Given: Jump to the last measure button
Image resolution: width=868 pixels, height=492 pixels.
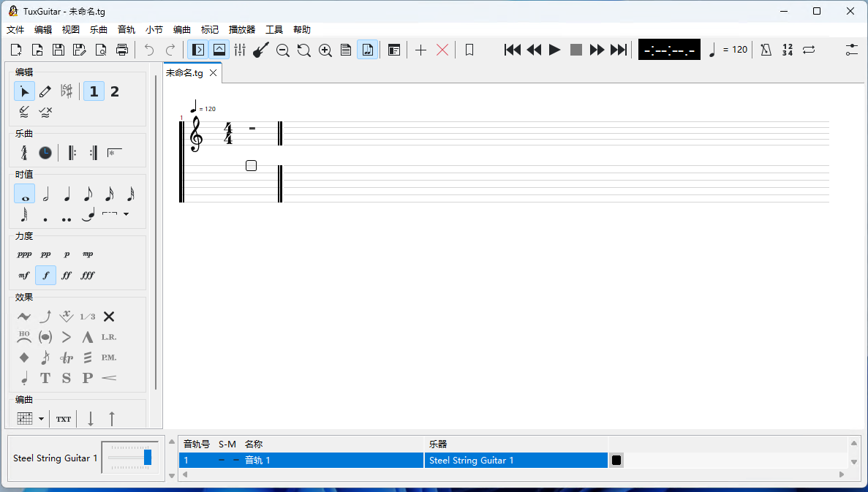Looking at the screenshot, I should [619, 50].
